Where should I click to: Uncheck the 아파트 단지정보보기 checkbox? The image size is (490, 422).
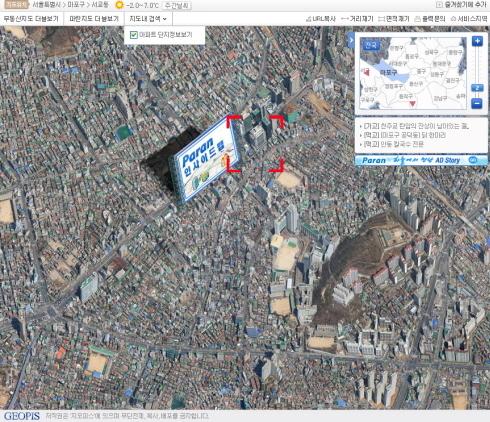tap(134, 35)
